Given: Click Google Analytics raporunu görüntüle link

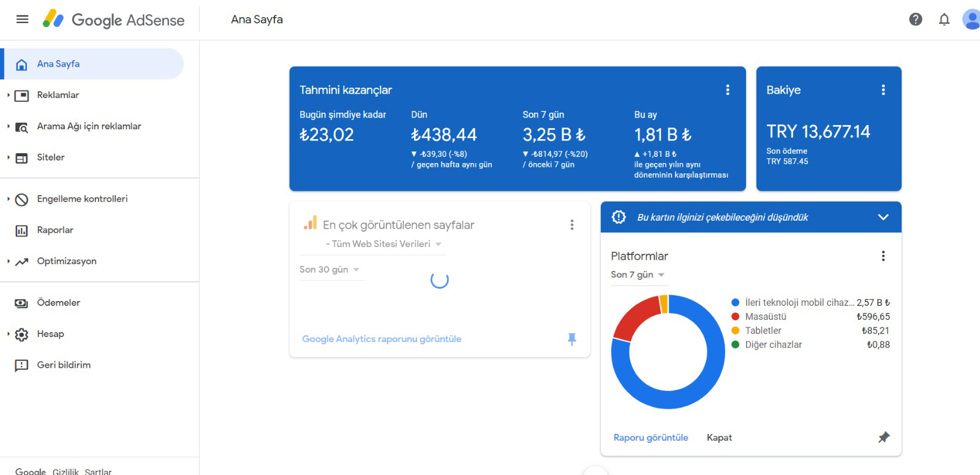Looking at the screenshot, I should click(x=382, y=339).
